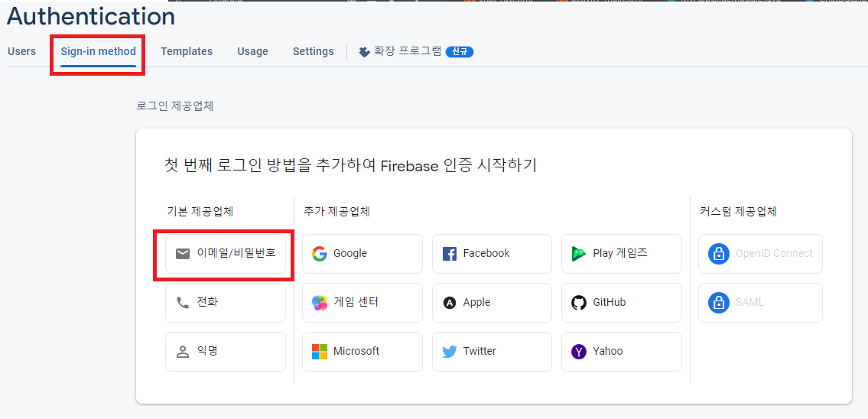This screenshot has width=868, height=419.
Task: Click the Microsoft four-square logo
Action: click(x=320, y=352)
